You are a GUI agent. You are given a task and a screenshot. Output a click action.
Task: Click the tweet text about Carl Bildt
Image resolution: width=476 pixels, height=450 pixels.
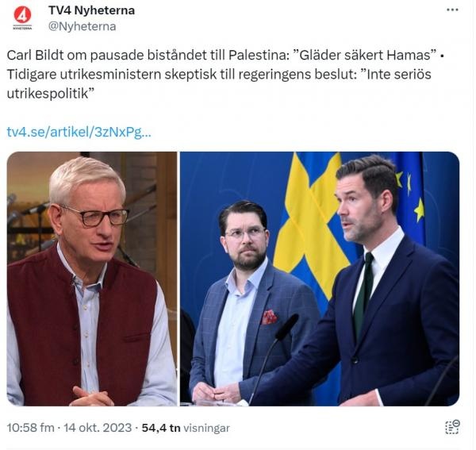[225, 75]
